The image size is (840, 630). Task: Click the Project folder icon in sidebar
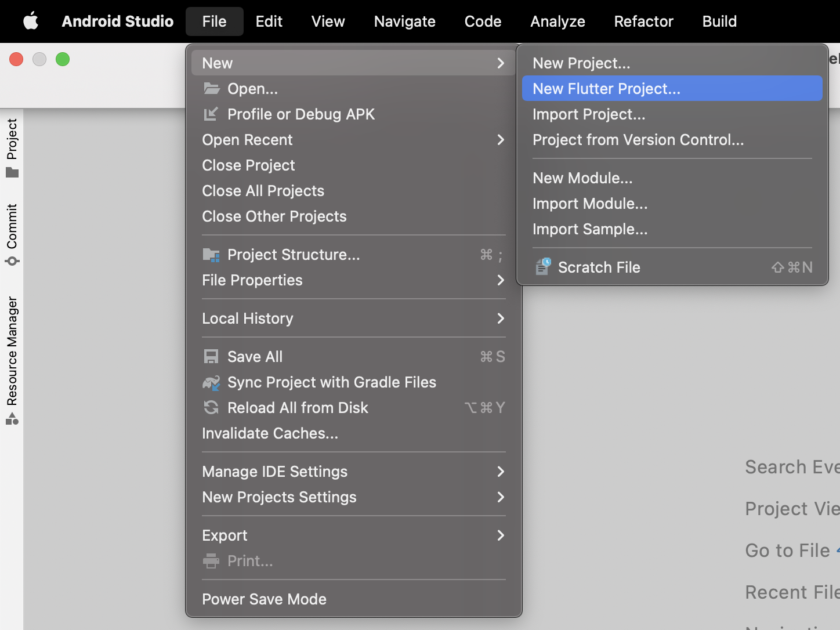[x=12, y=172]
